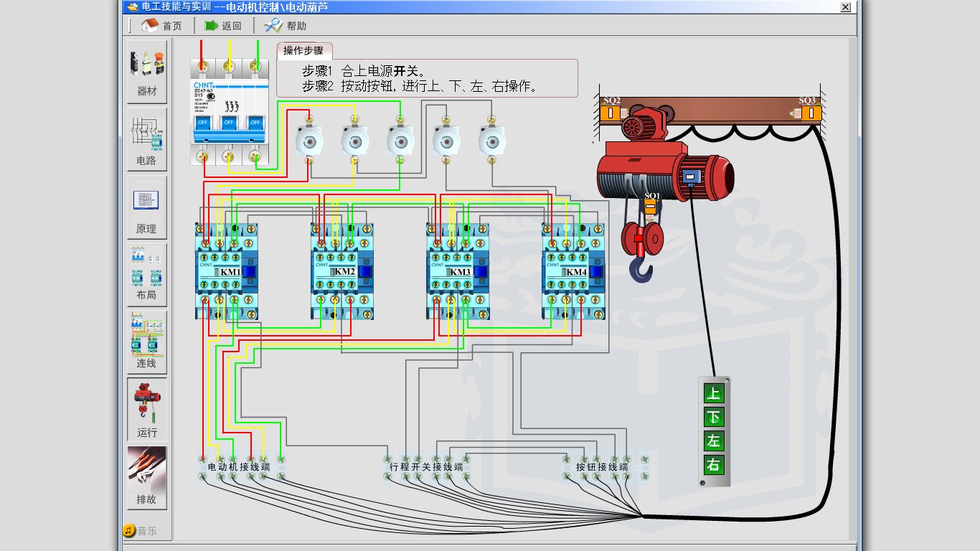Toggle the right breaker OFF switch
The width and height of the screenshot is (980, 551).
(x=255, y=123)
